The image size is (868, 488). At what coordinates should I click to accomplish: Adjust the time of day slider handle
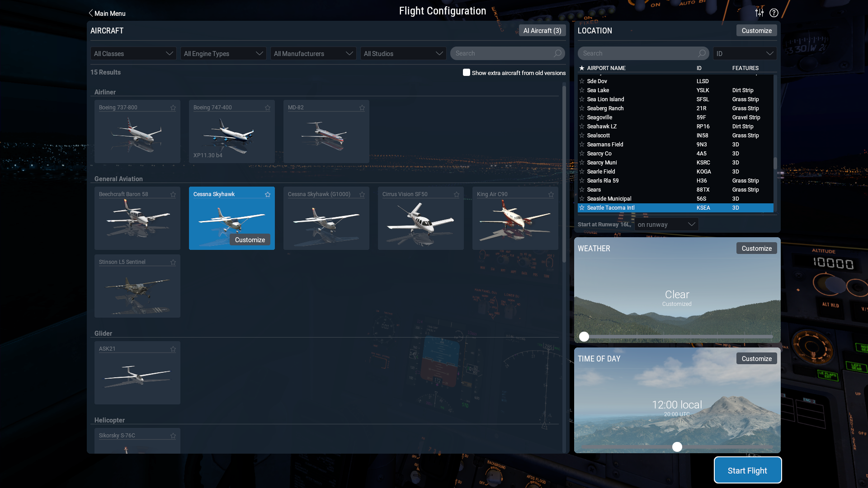(x=677, y=447)
